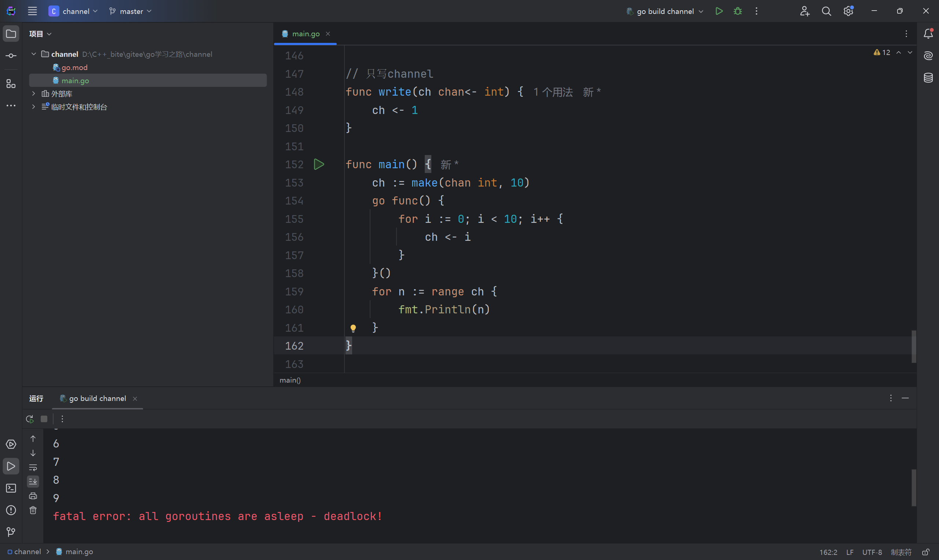Open Code With Me icon
Viewport: 939px width, 560px height.
click(805, 11)
